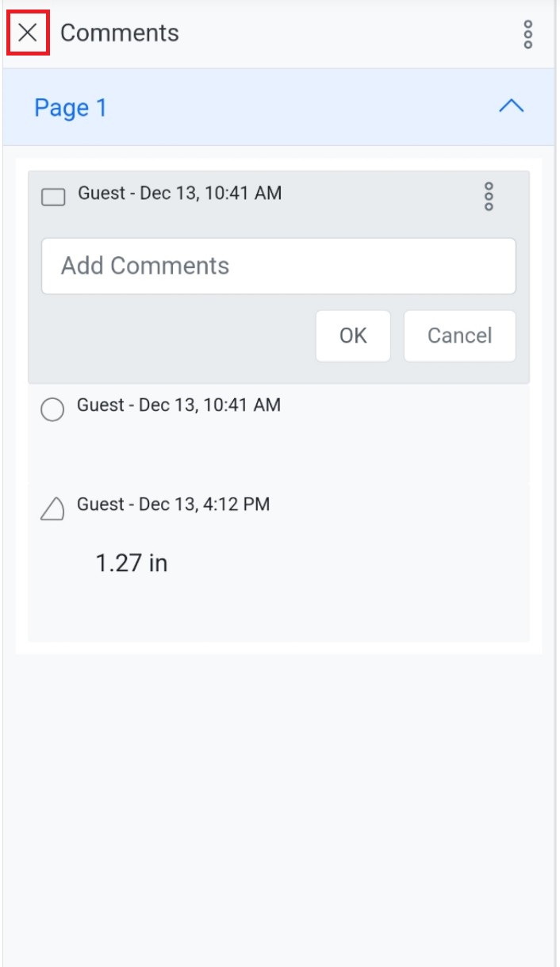Open the rectangle comment's three-dot menu
560x967 pixels.
(489, 196)
